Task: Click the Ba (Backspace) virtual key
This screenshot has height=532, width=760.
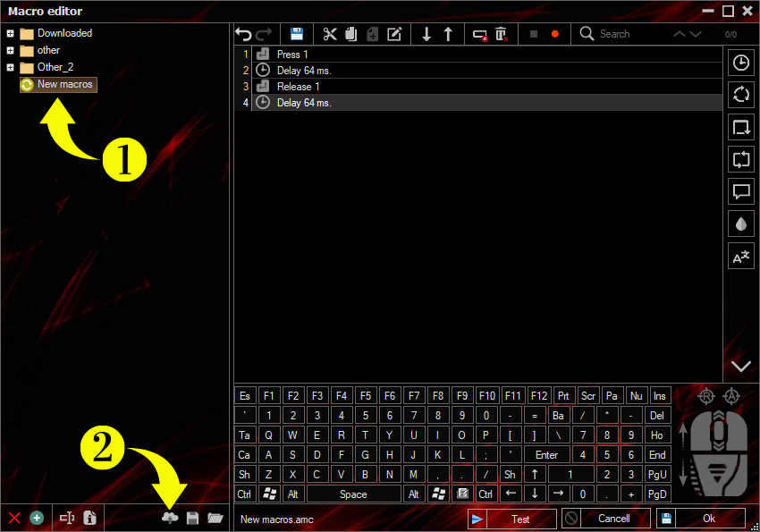Action: tap(558, 416)
